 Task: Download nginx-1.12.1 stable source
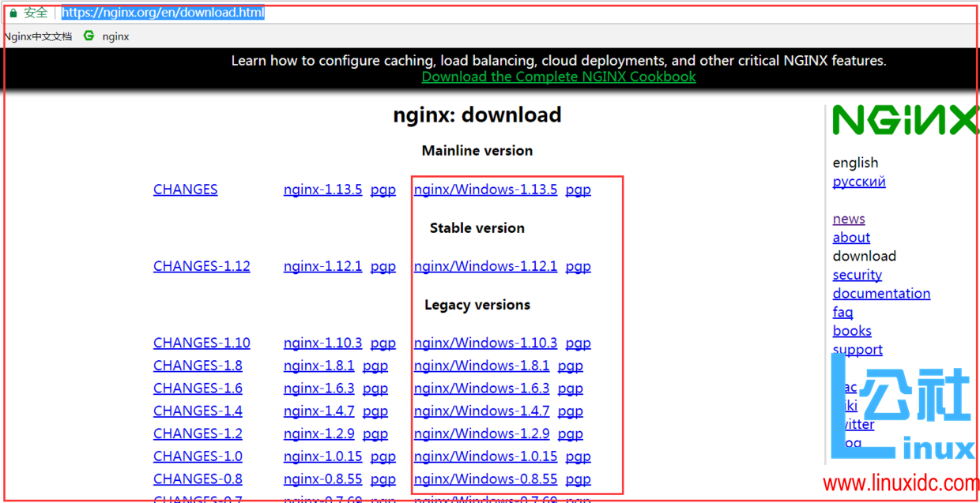(323, 266)
